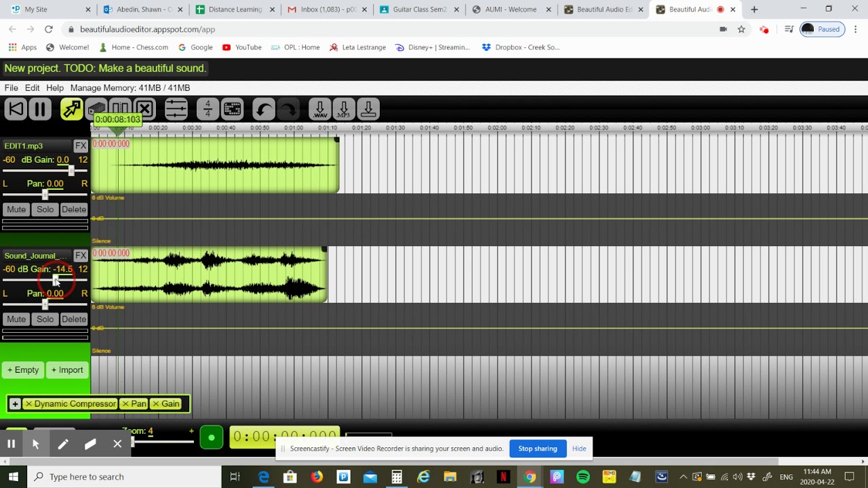Open Netflix from the taskbar
The width and height of the screenshot is (868, 488).
503,476
